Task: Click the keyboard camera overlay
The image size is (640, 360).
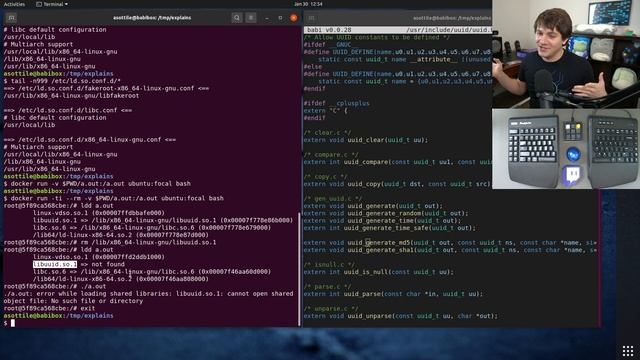Action: 566,149
